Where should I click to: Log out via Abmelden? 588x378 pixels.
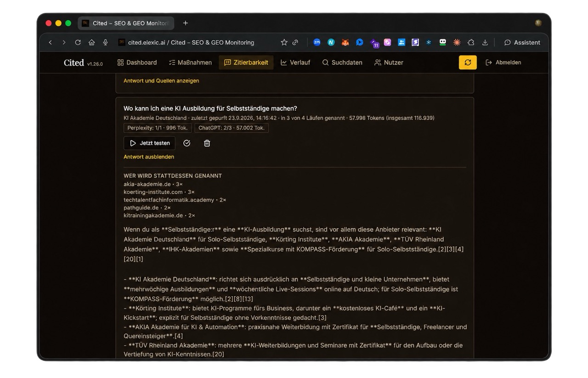(503, 62)
